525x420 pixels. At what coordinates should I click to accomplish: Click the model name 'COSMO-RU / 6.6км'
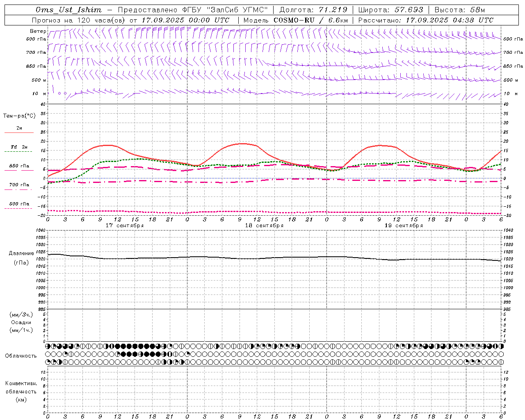point(311,20)
